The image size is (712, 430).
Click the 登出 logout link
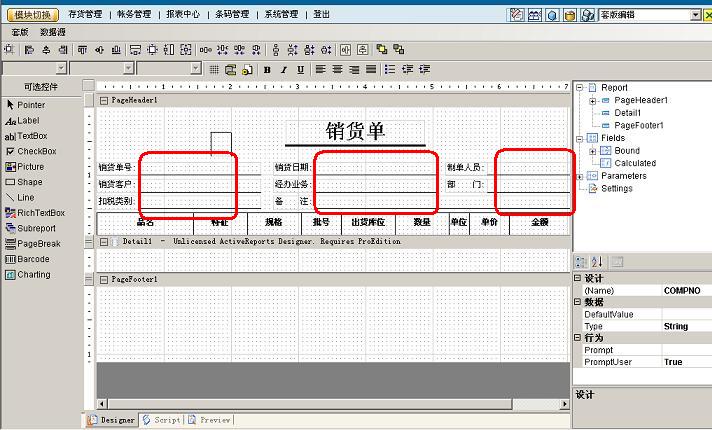point(321,15)
